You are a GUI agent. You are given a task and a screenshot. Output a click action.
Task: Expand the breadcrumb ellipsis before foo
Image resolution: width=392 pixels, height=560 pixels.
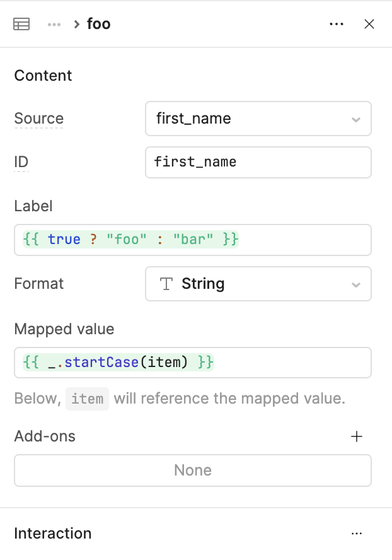pos(54,25)
